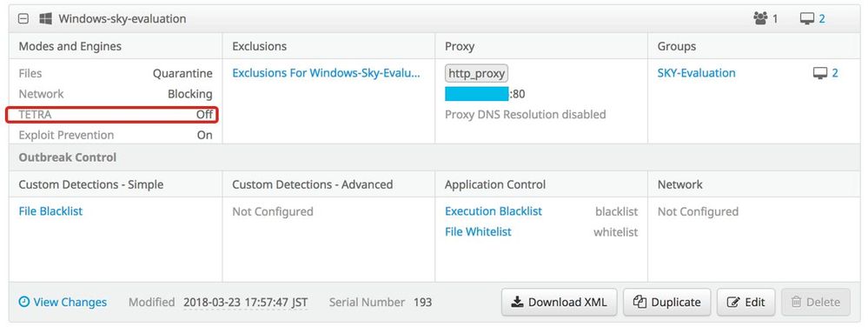Screen dimensions: 868x327
Task: Click the Exploit Prevention On value
Action: click(x=205, y=135)
